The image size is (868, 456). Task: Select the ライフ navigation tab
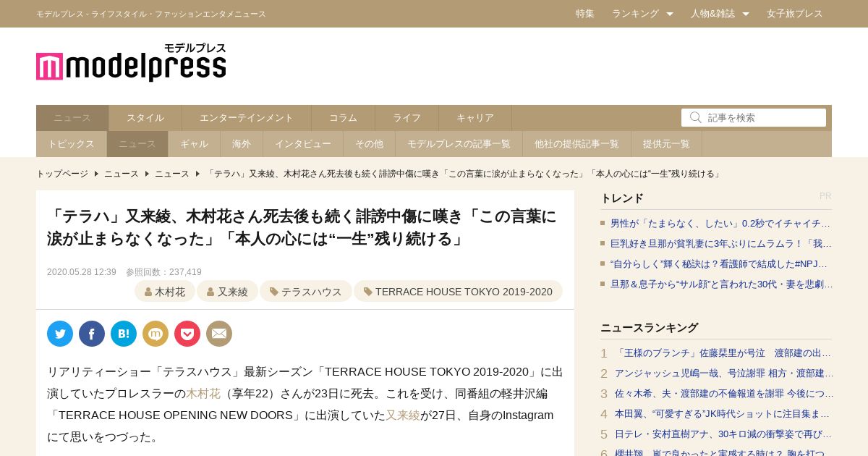(x=407, y=118)
